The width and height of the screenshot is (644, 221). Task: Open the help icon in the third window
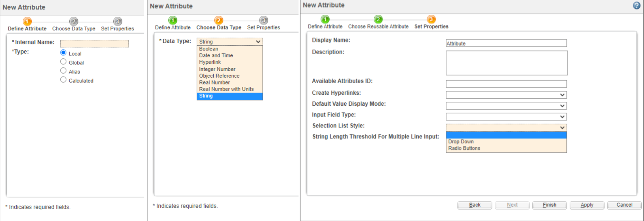(x=636, y=5)
